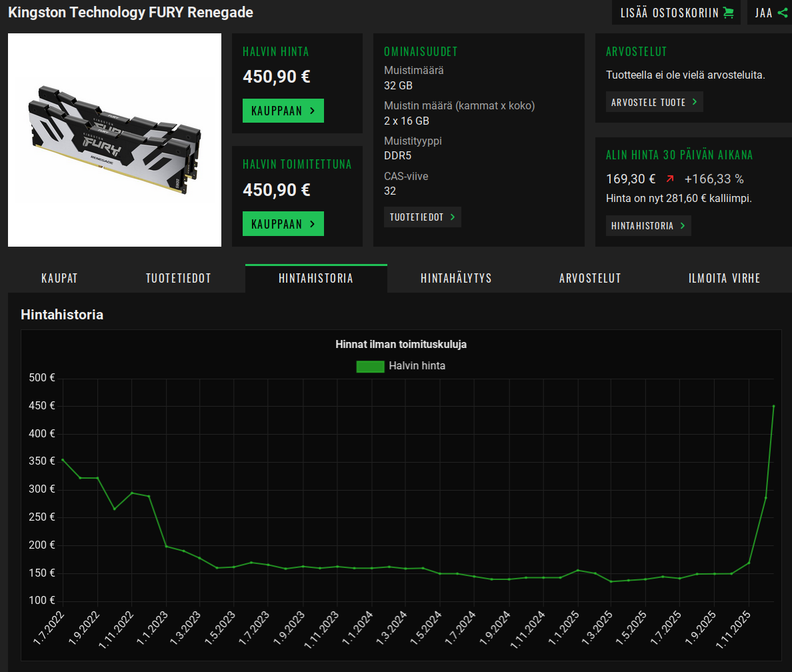Click the DDR5 memory type value

pos(397,155)
